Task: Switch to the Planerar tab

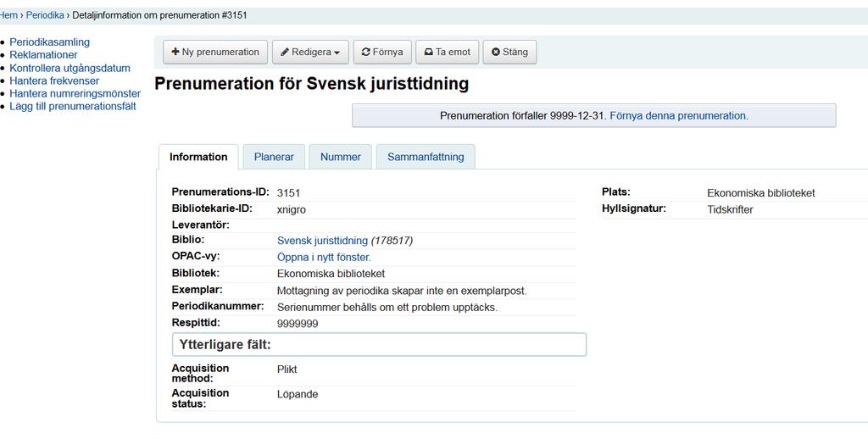Action: pyautogui.click(x=274, y=157)
